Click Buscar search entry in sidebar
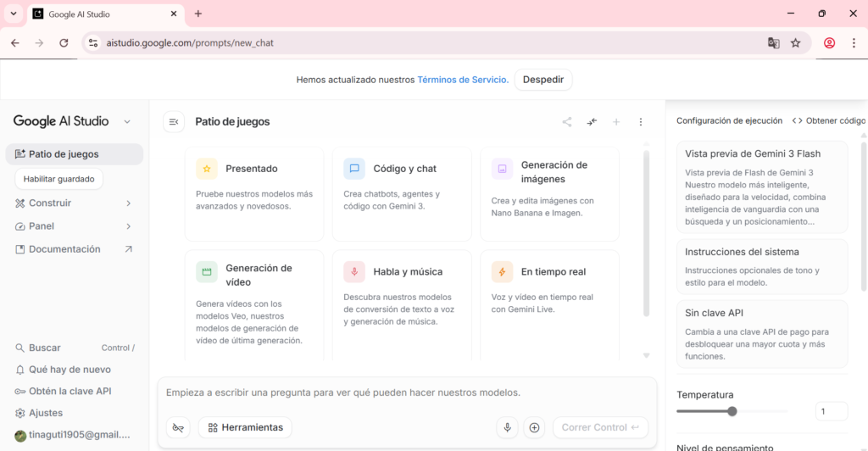Image resolution: width=868 pixels, height=451 pixels. [75, 348]
